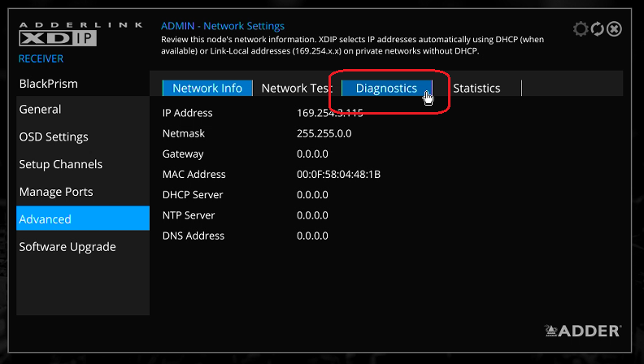Go to the General settings page

[x=41, y=110]
